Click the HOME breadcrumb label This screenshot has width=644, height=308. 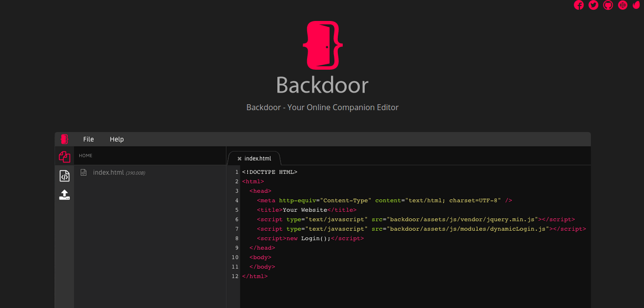(x=85, y=155)
